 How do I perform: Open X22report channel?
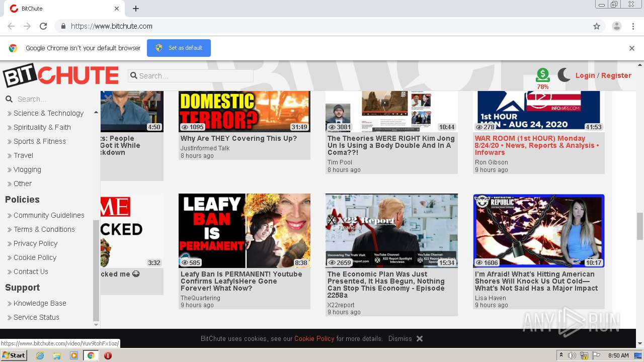[341, 305]
